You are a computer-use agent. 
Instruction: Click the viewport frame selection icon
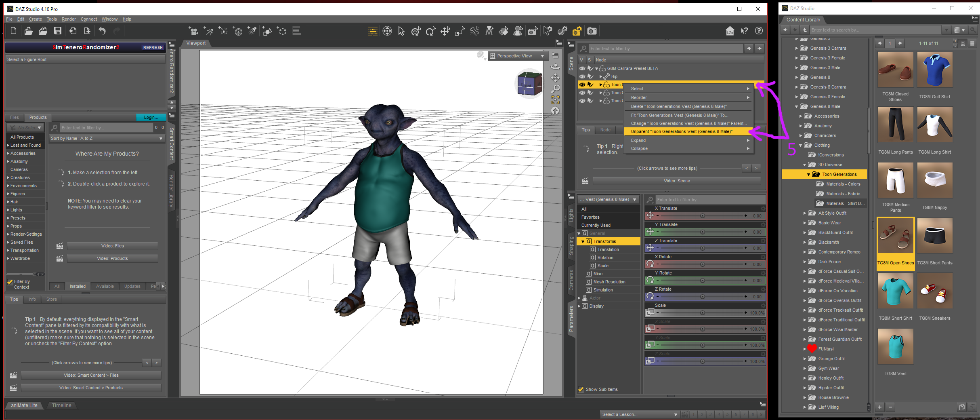point(555,99)
